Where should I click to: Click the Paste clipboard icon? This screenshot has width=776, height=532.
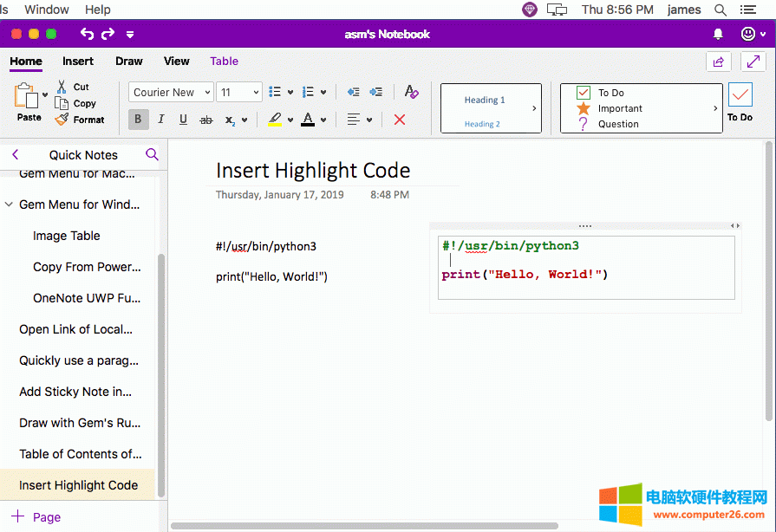26,97
